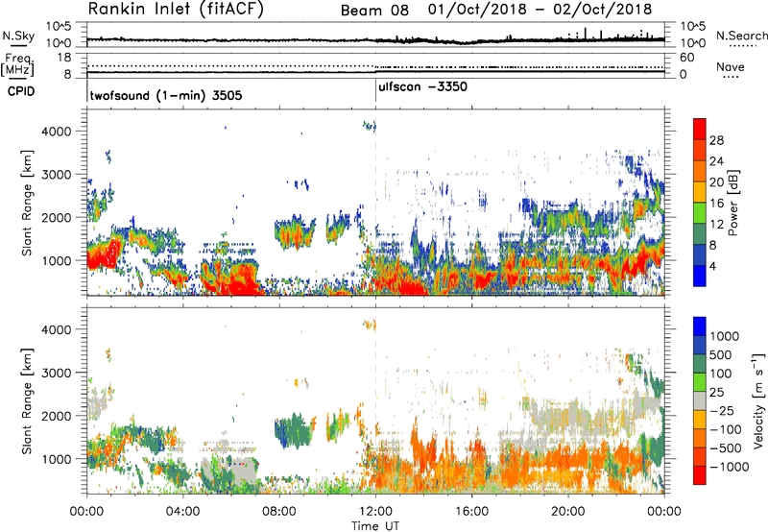This screenshot has width=768, height=532.
Task: Select the gray −25 to 25 Velocity colorbar segment
Action: point(700,401)
